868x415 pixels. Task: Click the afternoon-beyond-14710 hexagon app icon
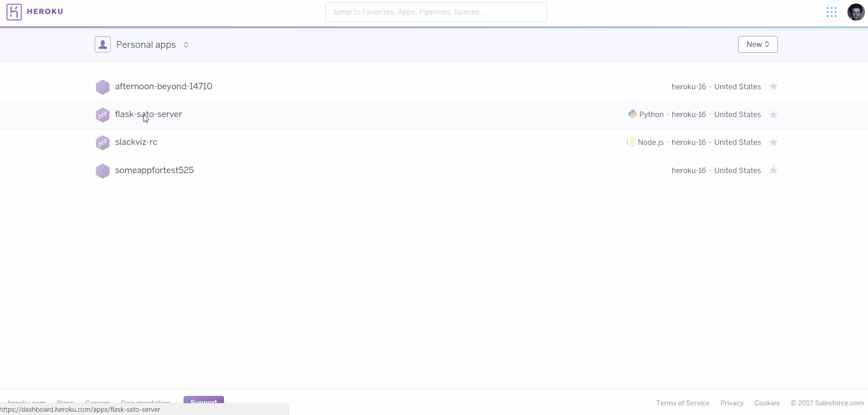click(103, 87)
